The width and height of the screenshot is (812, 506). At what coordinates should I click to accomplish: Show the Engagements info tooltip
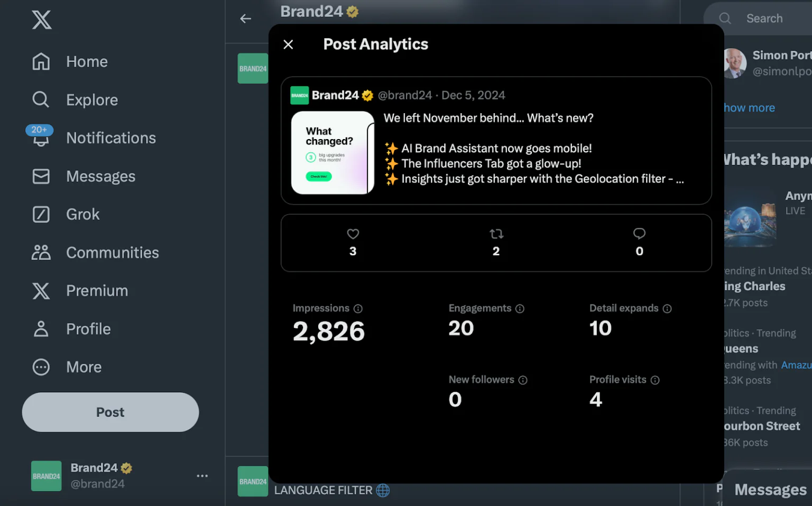click(521, 308)
